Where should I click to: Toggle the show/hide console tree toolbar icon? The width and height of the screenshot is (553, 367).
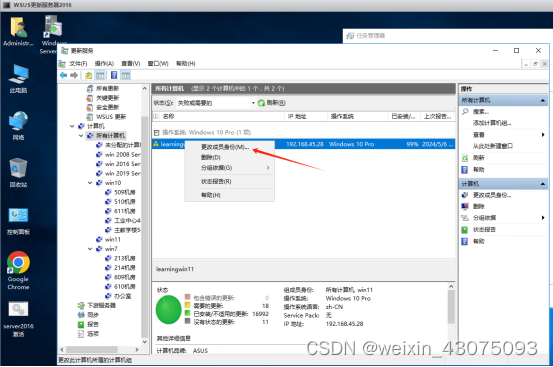coord(100,75)
